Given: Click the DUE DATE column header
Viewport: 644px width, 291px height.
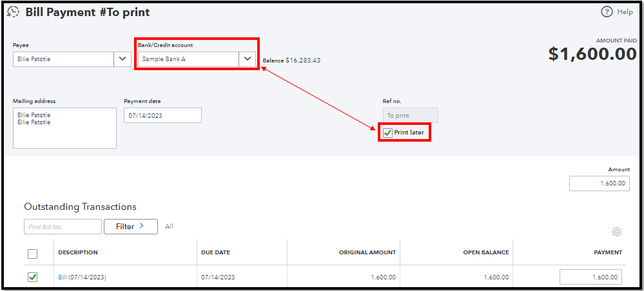Looking at the screenshot, I should tap(215, 252).
